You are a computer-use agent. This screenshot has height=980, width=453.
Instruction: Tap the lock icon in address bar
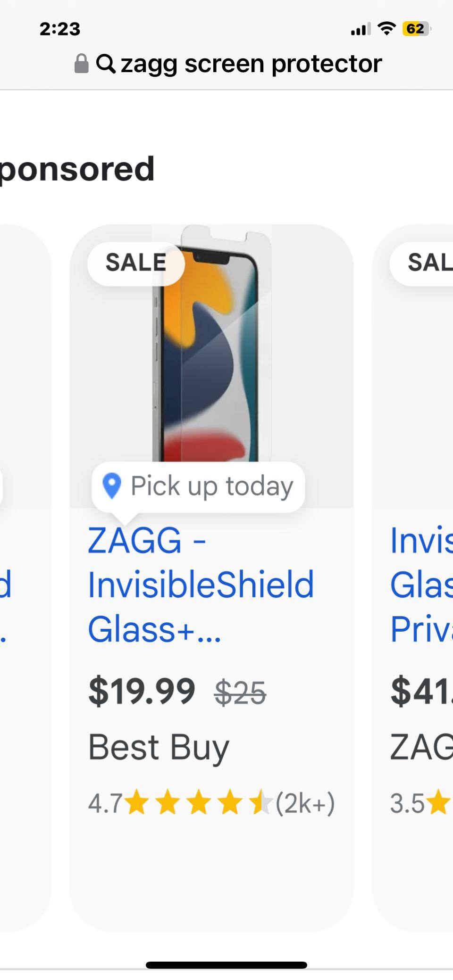coord(82,64)
